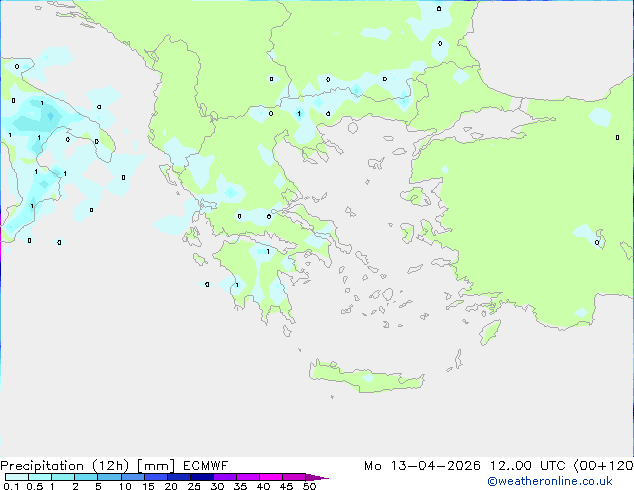Screen dimensions: 634x490
Task: Select the 0.5–1 mm legend color box
Action: [x=40, y=477]
